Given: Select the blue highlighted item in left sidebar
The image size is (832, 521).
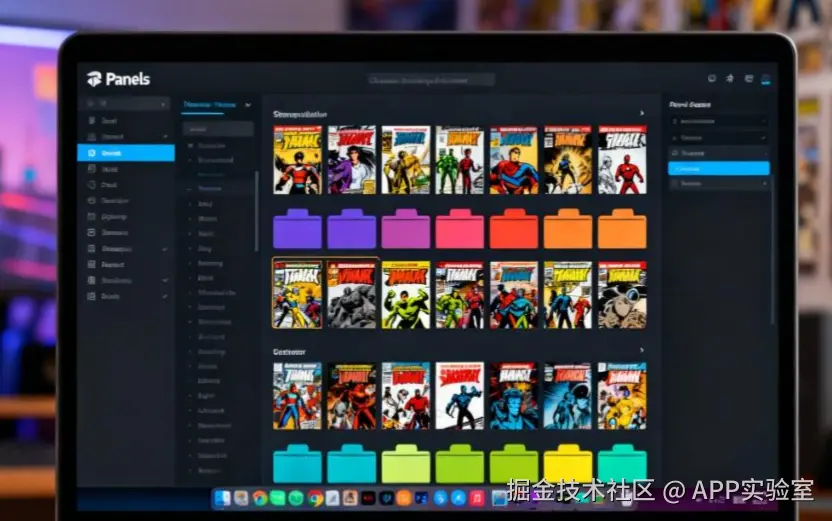Looking at the screenshot, I should click(x=126, y=153).
